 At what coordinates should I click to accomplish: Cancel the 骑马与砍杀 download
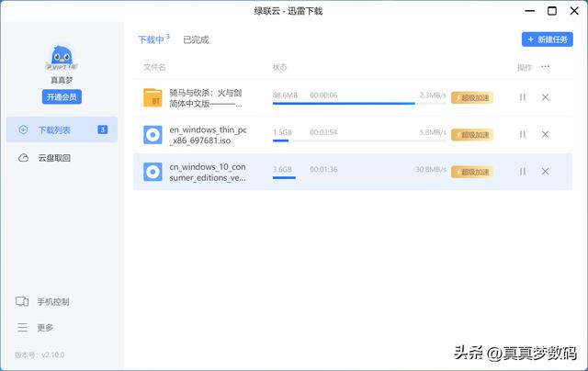[545, 97]
